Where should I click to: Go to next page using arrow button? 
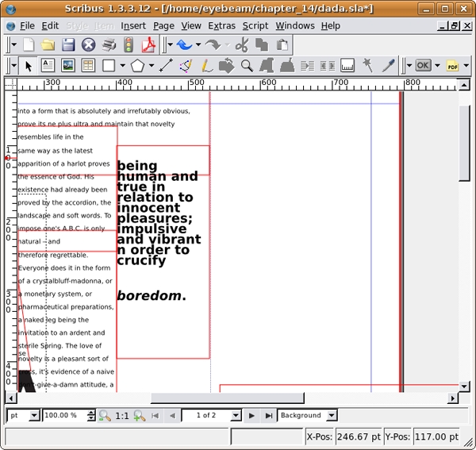pyautogui.click(x=251, y=415)
